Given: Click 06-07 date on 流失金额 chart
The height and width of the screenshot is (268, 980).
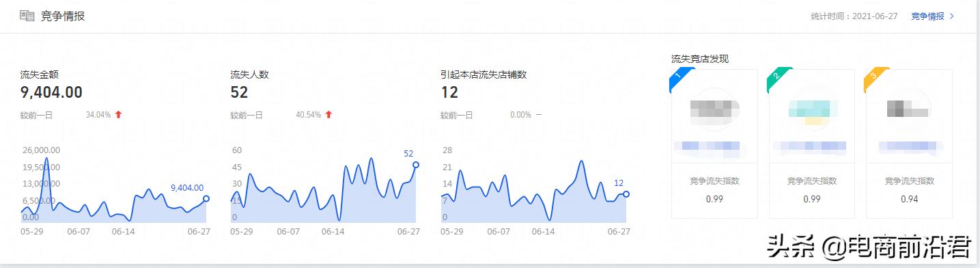Looking at the screenshot, I should coord(79,232).
